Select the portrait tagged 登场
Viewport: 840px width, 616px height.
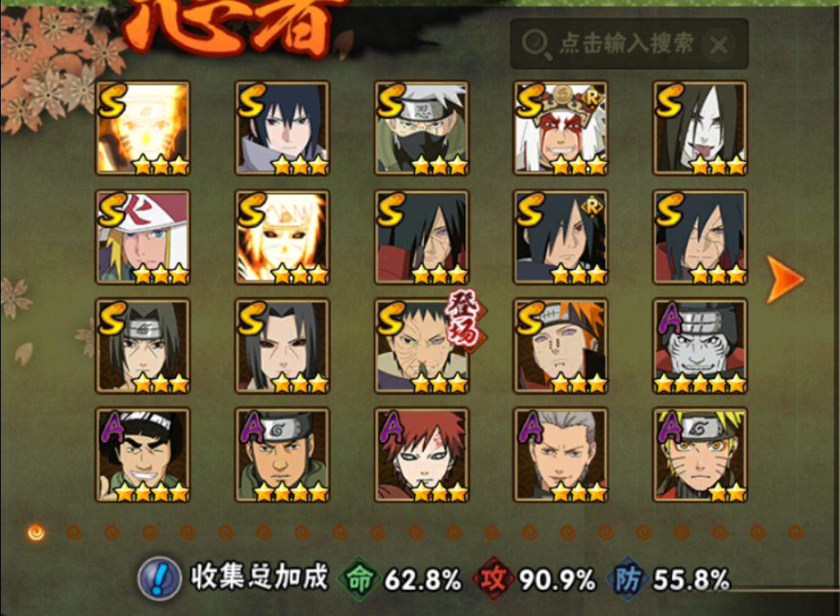coord(422,346)
